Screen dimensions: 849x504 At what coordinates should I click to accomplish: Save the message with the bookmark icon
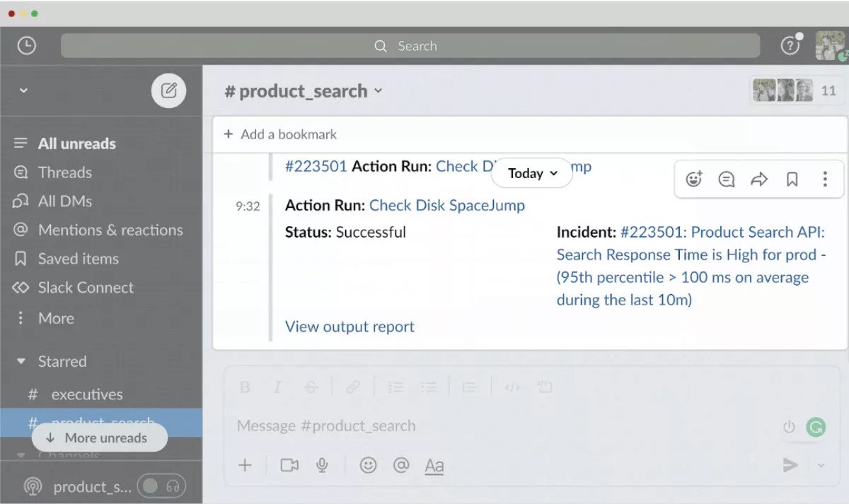(792, 179)
